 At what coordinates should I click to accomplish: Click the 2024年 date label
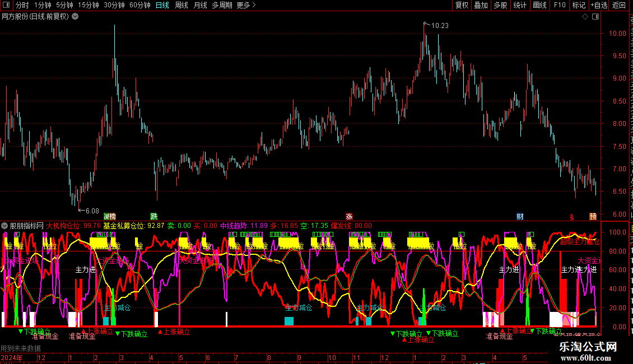12,357
